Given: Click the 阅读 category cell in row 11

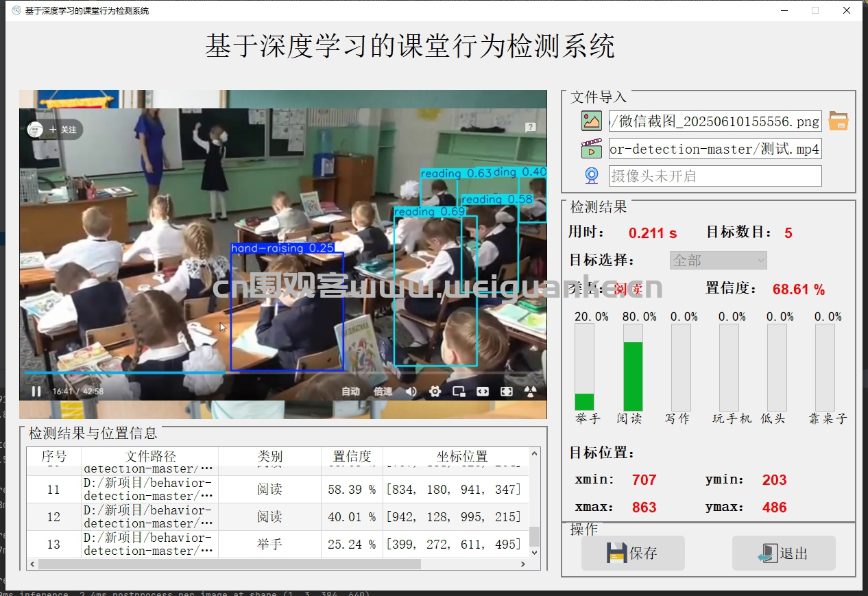Looking at the screenshot, I should tap(269, 490).
